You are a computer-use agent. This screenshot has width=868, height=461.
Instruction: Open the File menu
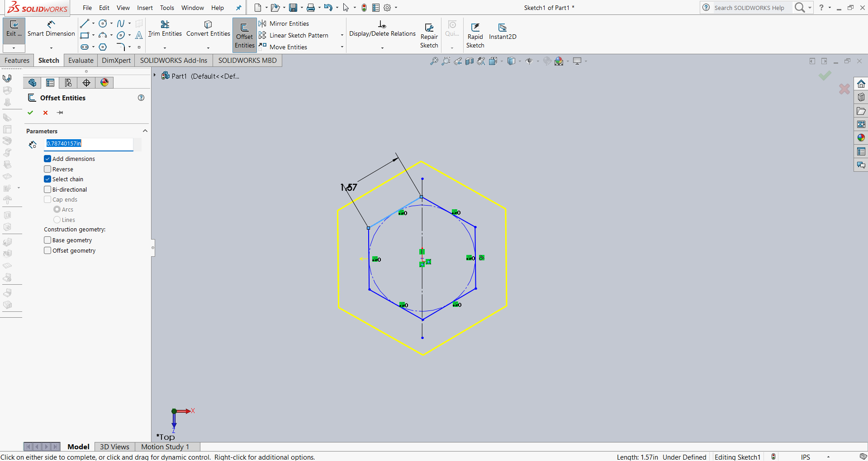tap(87, 8)
